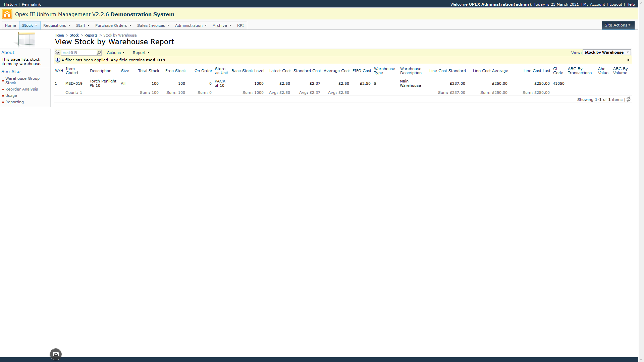The width and height of the screenshot is (644, 362).
Task: Expand the Actions menu
Action: tap(116, 53)
